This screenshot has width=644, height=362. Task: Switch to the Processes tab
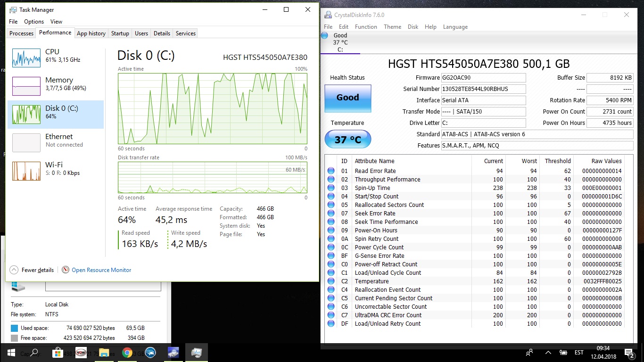click(x=22, y=33)
